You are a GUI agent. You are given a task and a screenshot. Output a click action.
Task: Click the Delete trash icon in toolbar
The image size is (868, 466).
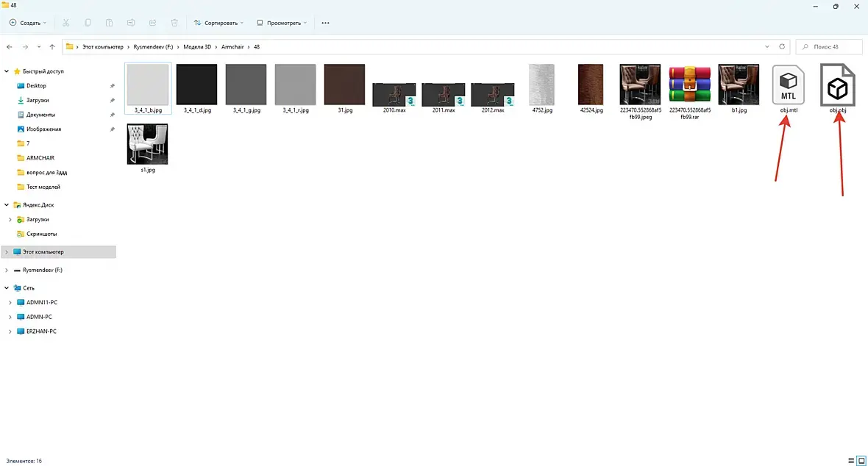174,23
